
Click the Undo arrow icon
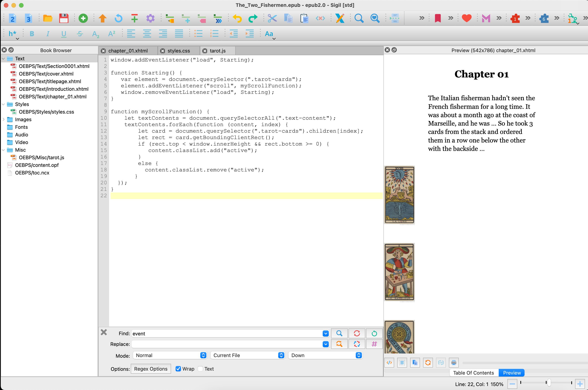coord(237,18)
